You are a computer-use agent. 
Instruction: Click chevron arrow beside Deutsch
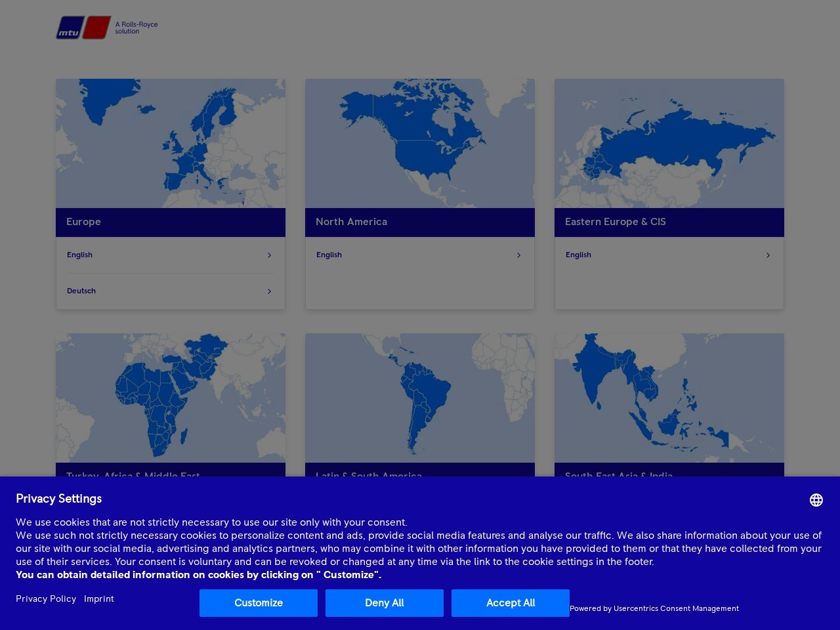click(x=269, y=291)
